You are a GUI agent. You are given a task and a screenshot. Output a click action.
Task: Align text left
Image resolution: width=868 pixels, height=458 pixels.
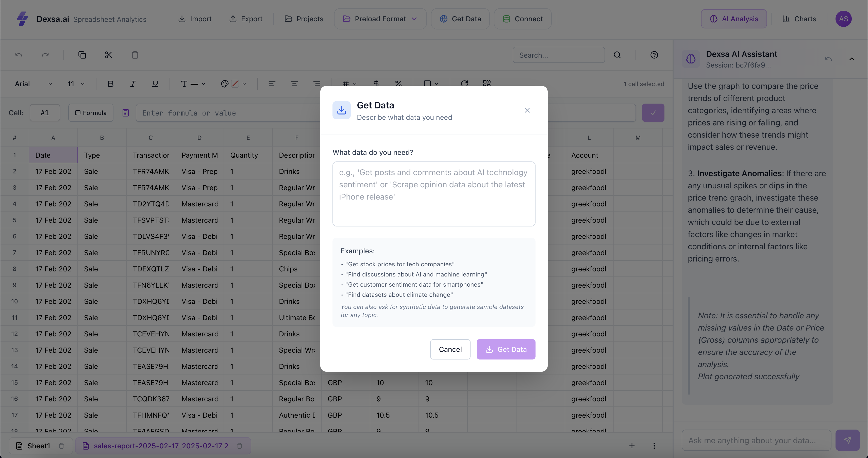272,84
